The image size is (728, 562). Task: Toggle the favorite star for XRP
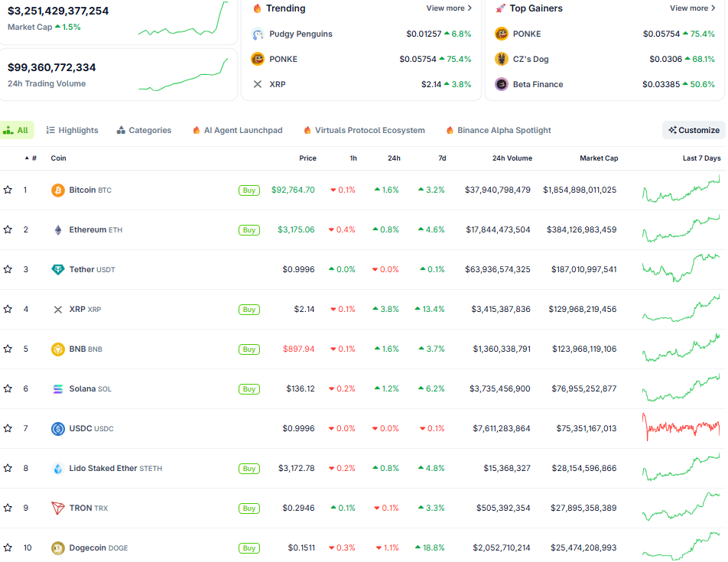[x=8, y=310]
